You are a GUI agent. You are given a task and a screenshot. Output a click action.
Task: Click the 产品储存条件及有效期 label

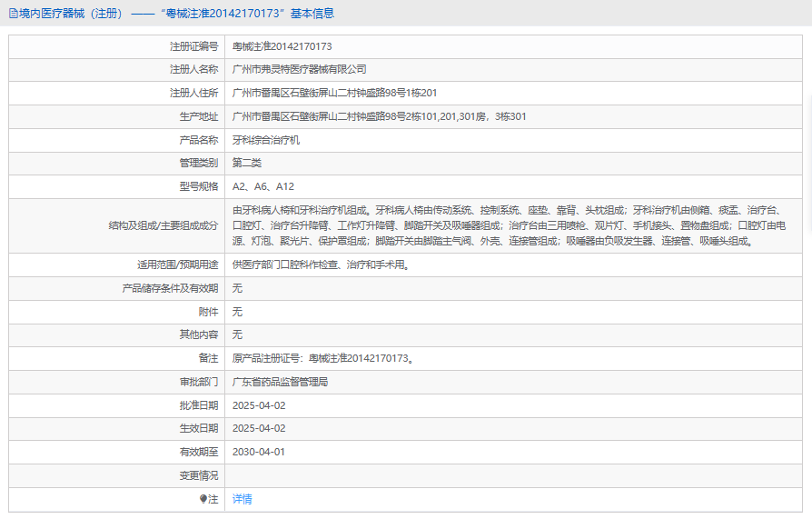(171, 288)
